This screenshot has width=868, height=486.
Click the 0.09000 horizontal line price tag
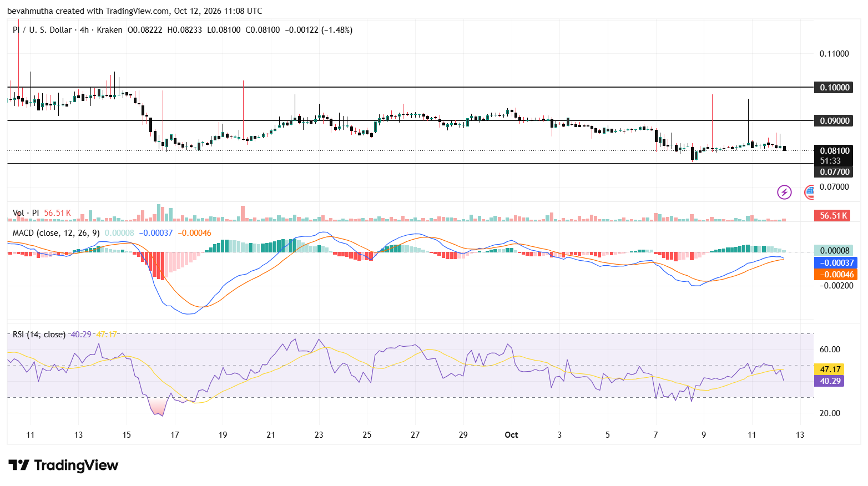(x=833, y=120)
